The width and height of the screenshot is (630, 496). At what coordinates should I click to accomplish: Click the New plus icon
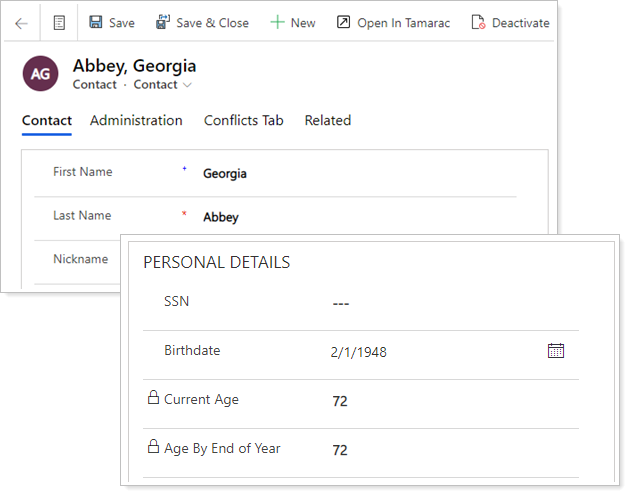277,22
